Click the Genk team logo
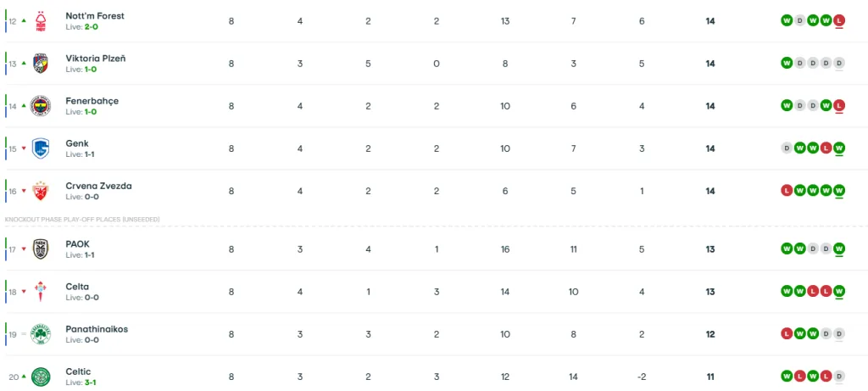 41,148
